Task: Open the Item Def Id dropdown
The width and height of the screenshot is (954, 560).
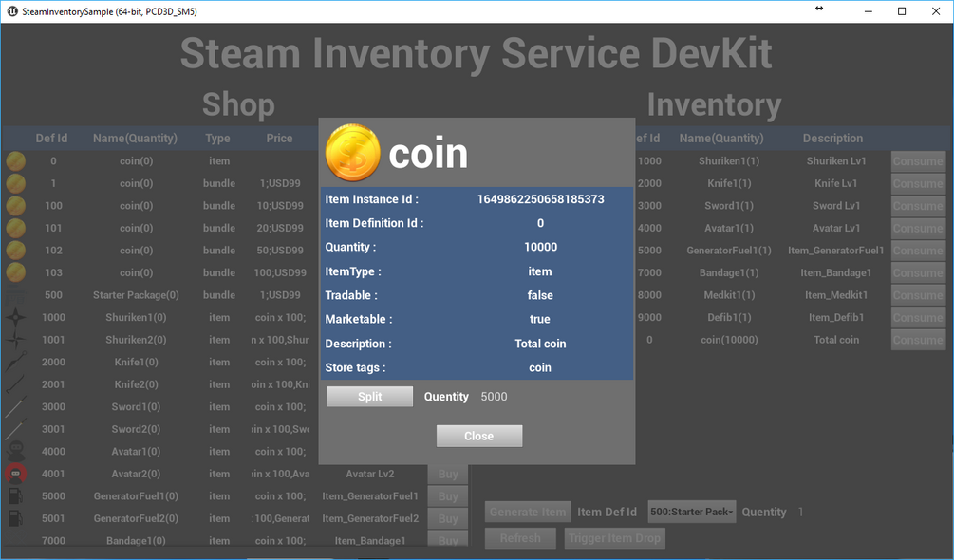Action: [x=692, y=512]
